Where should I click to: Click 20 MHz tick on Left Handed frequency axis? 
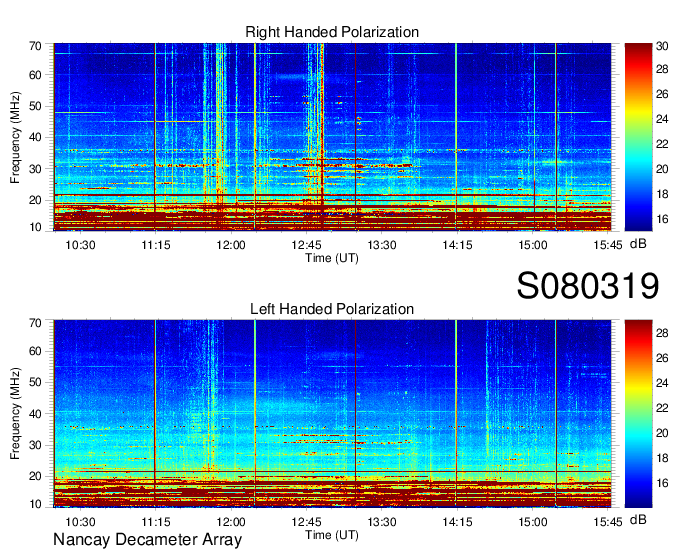(35, 477)
